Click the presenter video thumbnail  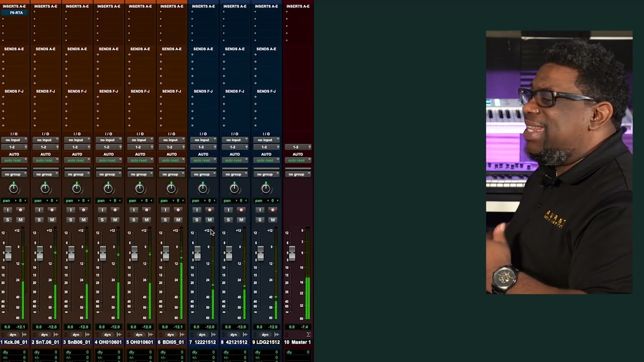(x=559, y=162)
